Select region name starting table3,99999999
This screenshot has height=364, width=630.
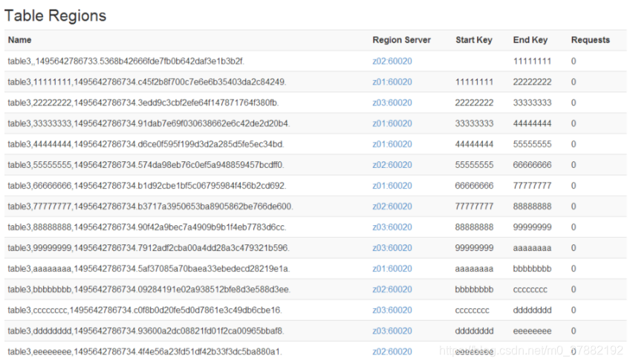(149, 248)
